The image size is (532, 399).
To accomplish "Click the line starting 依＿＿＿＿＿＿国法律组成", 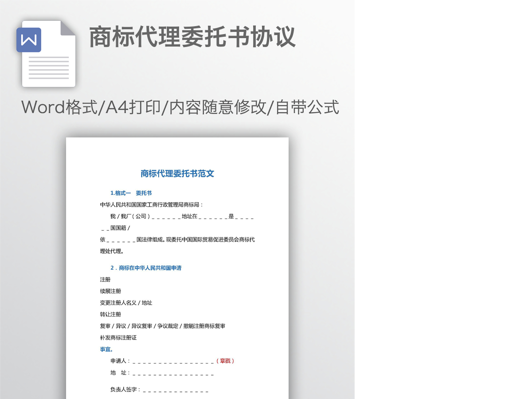I will [177, 240].
